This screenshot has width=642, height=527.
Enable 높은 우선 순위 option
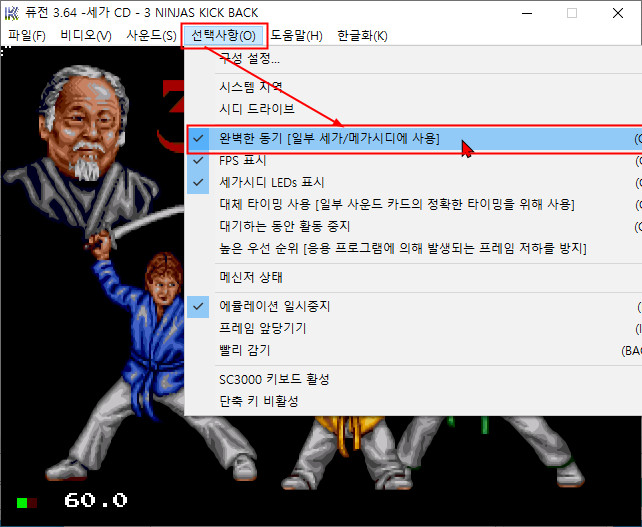(x=414, y=248)
